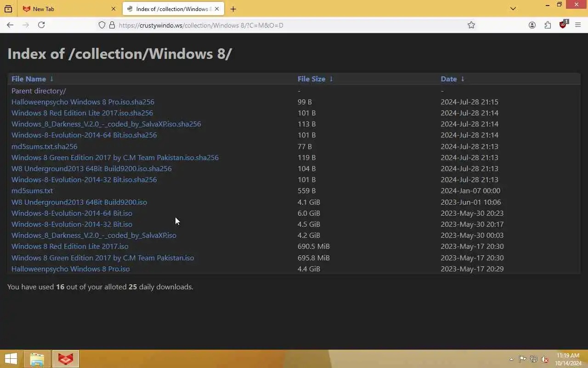Open the muted volume tray icon
The height and width of the screenshot is (368, 588).
tap(545, 359)
